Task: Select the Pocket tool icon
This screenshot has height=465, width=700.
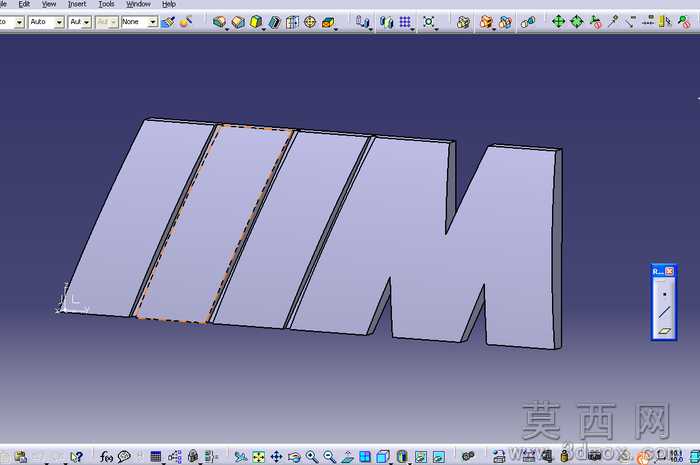Action: tap(238, 21)
